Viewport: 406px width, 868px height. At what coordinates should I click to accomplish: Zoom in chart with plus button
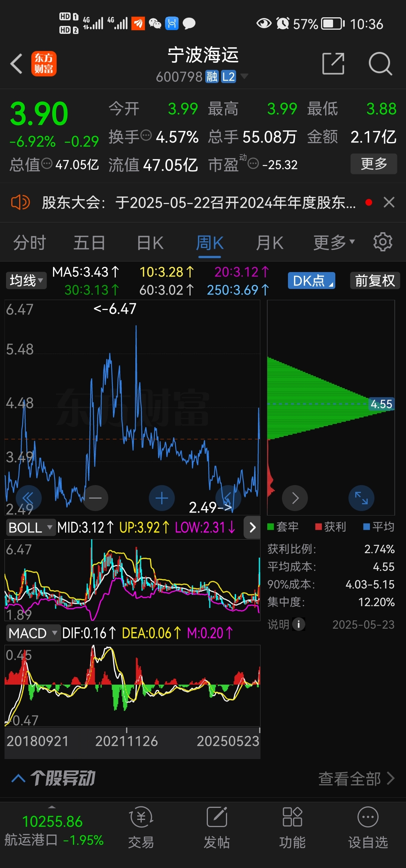(162, 498)
